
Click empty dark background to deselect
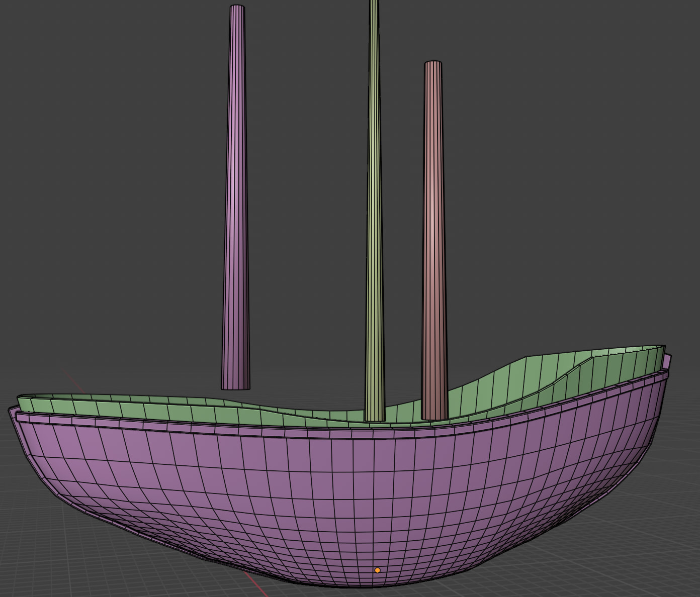pyautogui.click(x=553, y=151)
